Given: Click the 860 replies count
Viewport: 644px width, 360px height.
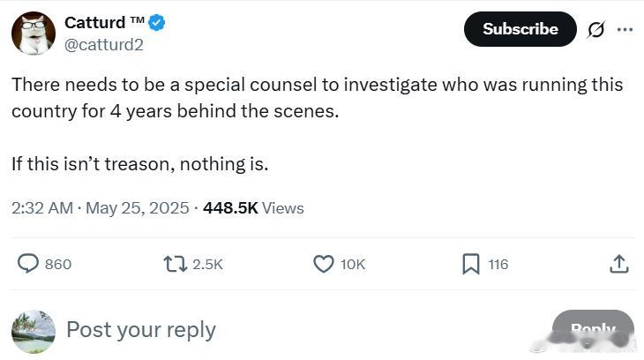Looking at the screenshot, I should [x=58, y=264].
